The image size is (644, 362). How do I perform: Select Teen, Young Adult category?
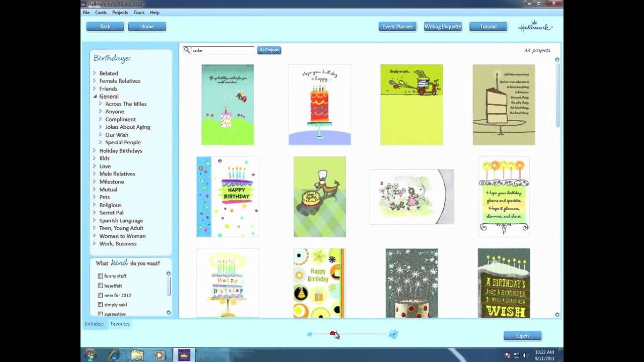click(x=121, y=228)
